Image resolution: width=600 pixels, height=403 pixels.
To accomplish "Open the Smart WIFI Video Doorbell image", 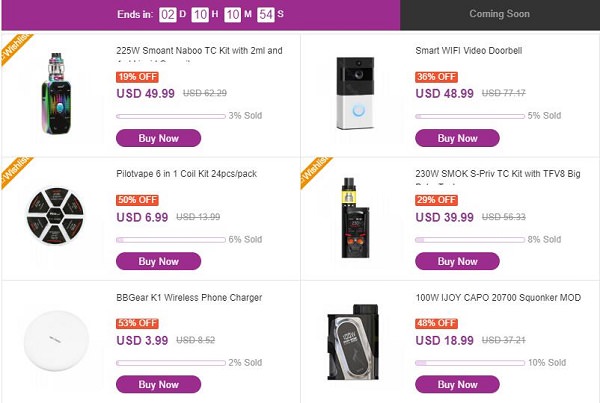I will click(x=357, y=92).
